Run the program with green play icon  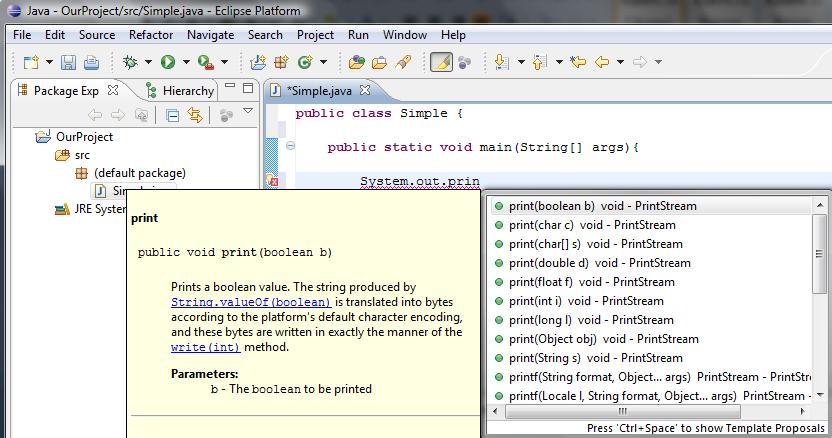168,62
